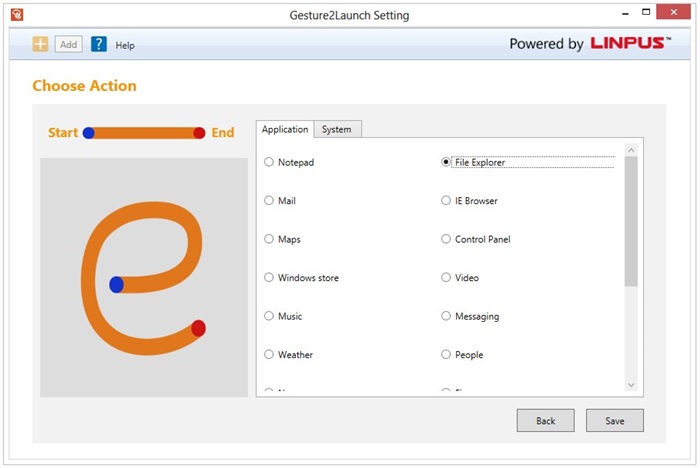The image size is (700, 468).
Task: Choose IE Browser as action
Action: tap(469, 201)
